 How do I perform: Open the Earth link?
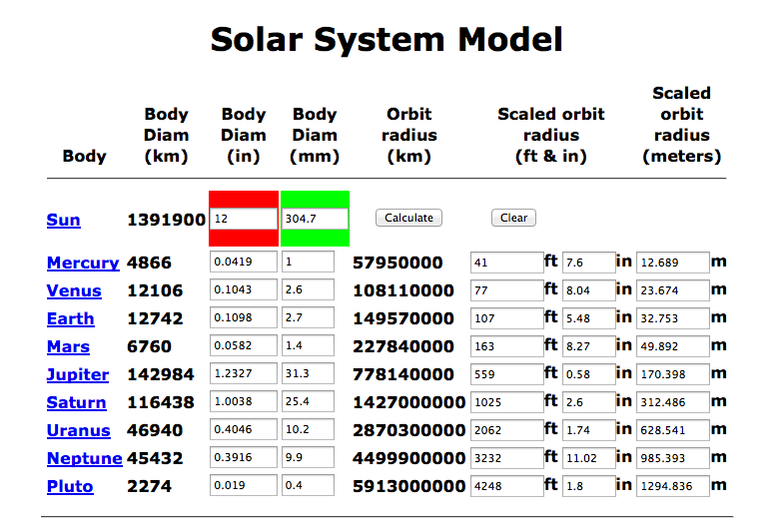(70, 318)
